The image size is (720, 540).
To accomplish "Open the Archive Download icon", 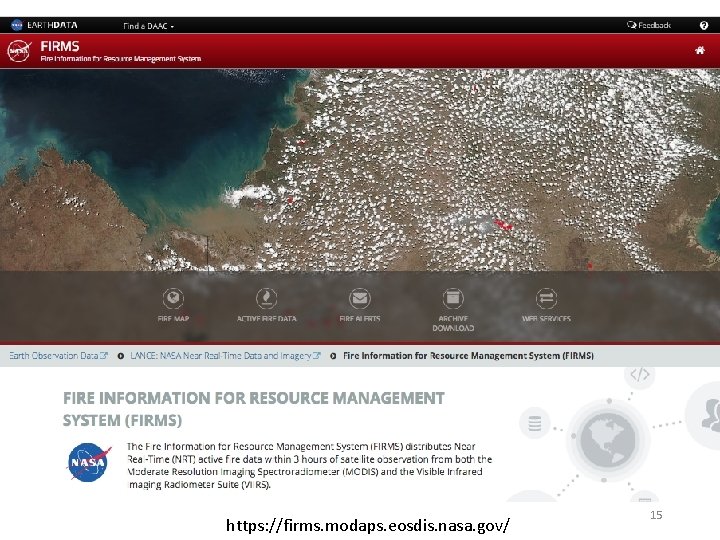I will point(453,298).
